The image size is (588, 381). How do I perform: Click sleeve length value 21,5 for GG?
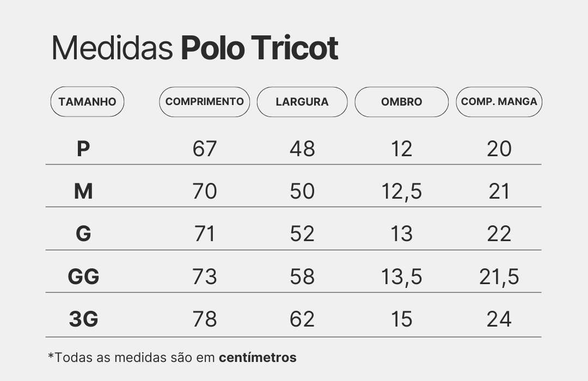pyautogui.click(x=499, y=276)
